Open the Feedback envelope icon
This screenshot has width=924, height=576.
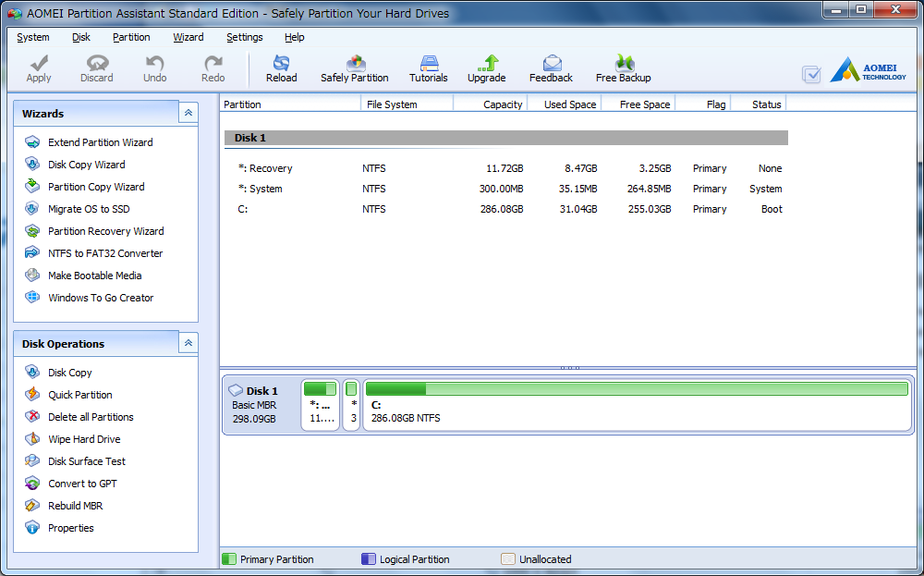coord(552,62)
